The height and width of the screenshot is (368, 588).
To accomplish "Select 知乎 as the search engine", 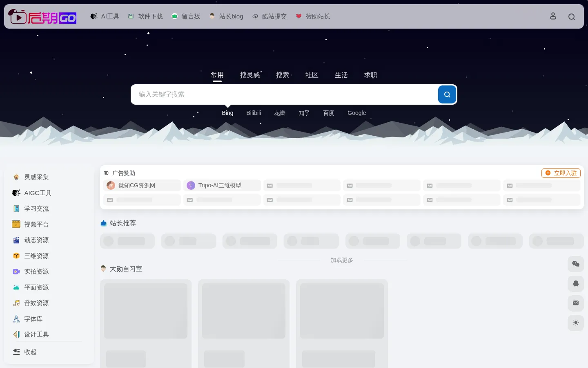I will [x=304, y=113].
